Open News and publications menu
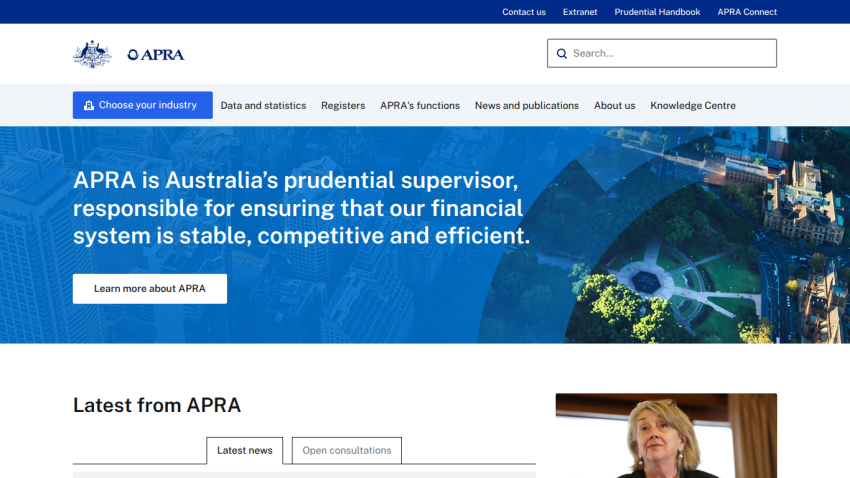 click(526, 106)
